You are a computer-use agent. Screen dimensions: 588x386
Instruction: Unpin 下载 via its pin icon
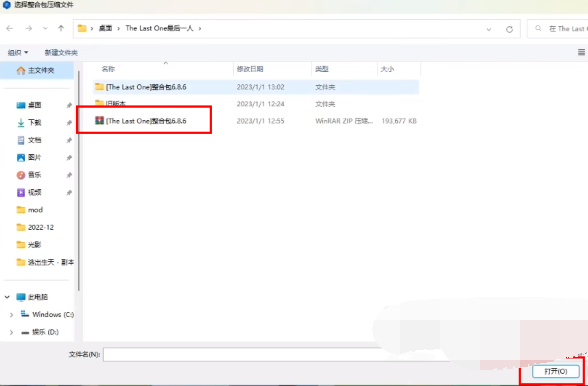point(69,123)
